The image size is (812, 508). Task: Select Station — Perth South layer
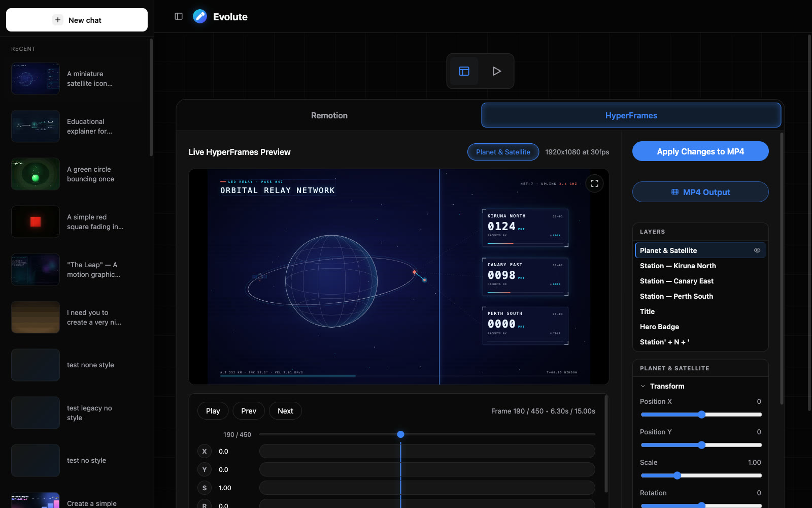[700, 296]
